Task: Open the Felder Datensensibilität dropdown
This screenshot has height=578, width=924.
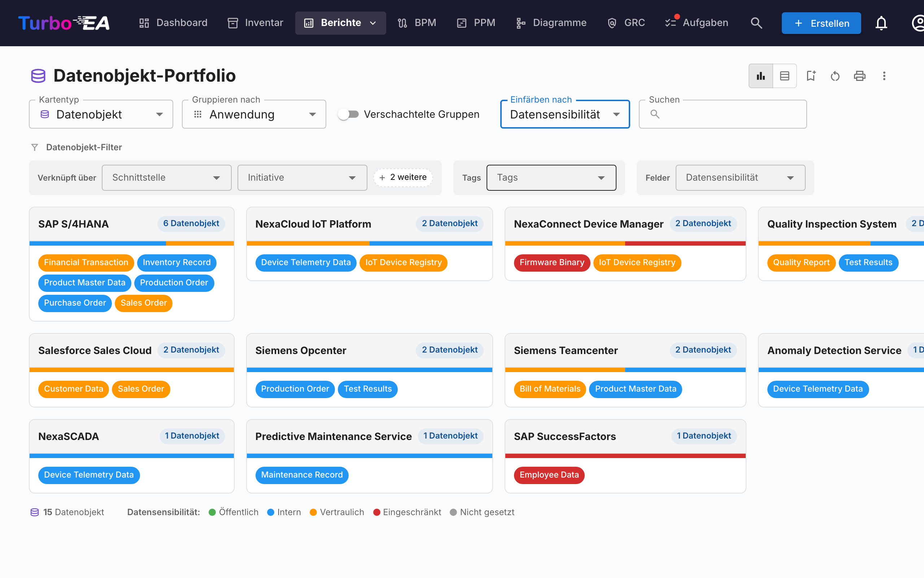Action: pos(740,178)
